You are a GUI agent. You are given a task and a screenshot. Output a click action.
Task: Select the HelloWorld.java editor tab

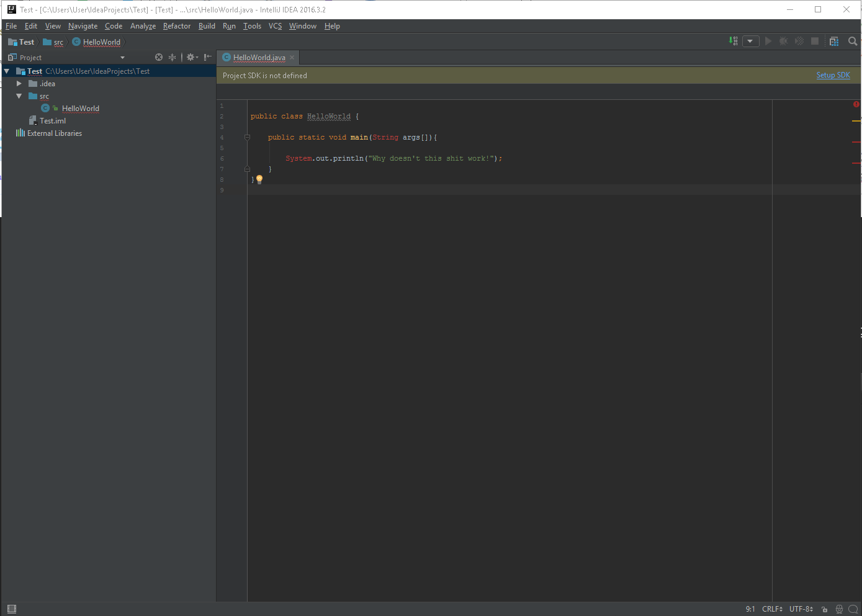coord(259,58)
